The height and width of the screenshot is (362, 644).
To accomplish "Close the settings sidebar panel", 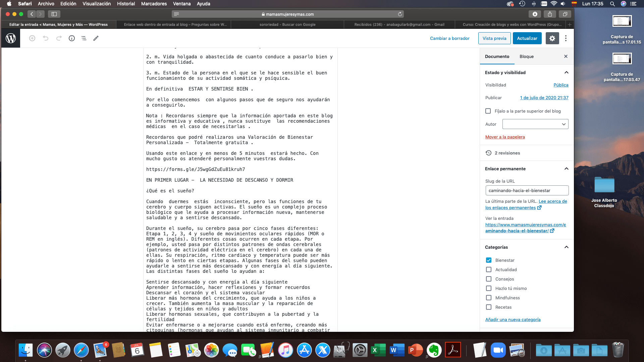I will pyautogui.click(x=566, y=56).
